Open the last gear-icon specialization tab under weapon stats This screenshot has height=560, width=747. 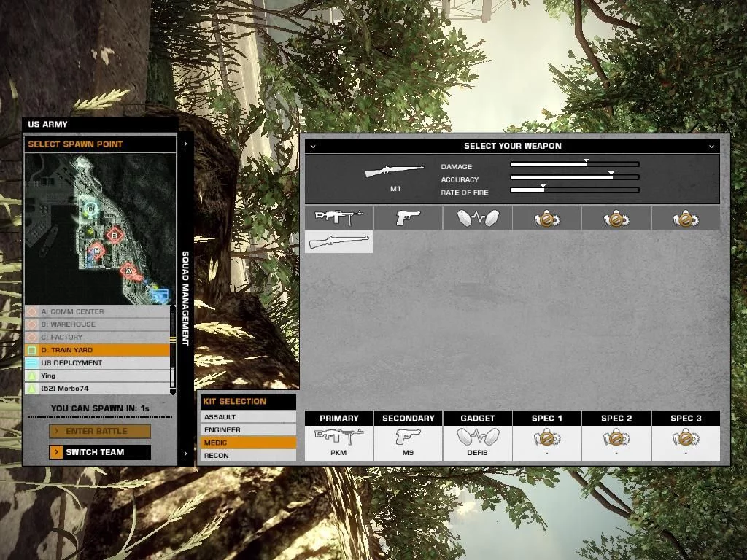click(686, 217)
